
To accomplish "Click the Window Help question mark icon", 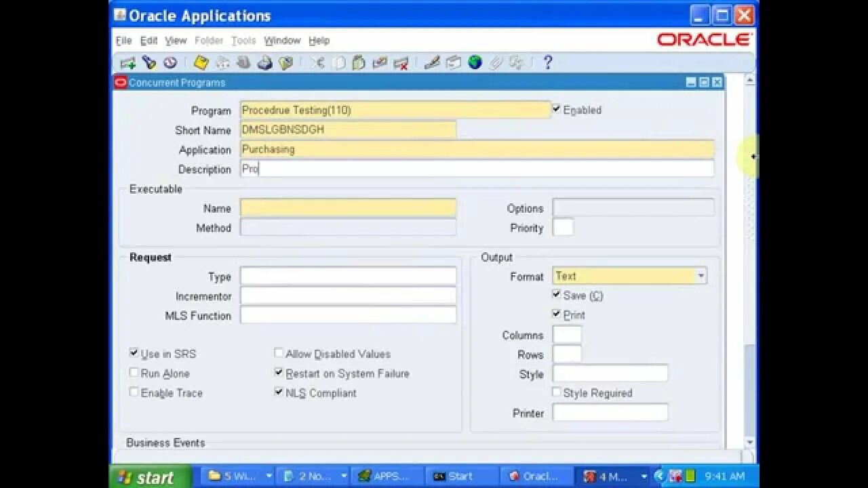I will 548,63.
